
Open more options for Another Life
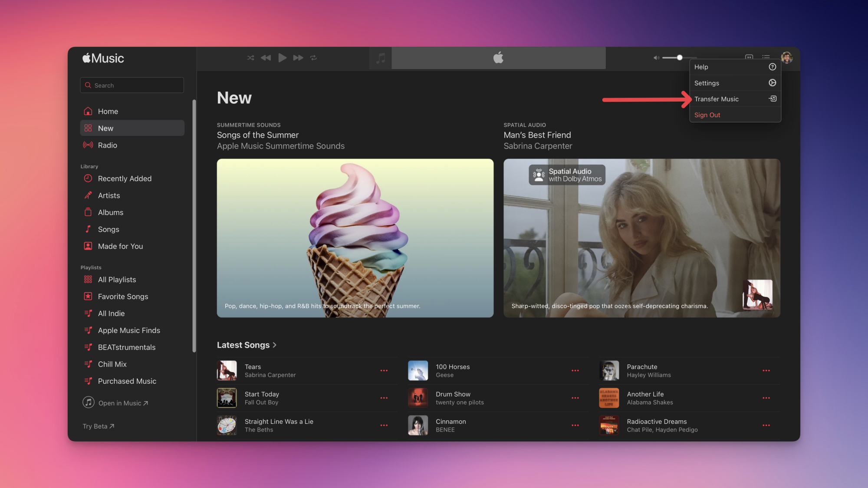pos(766,398)
